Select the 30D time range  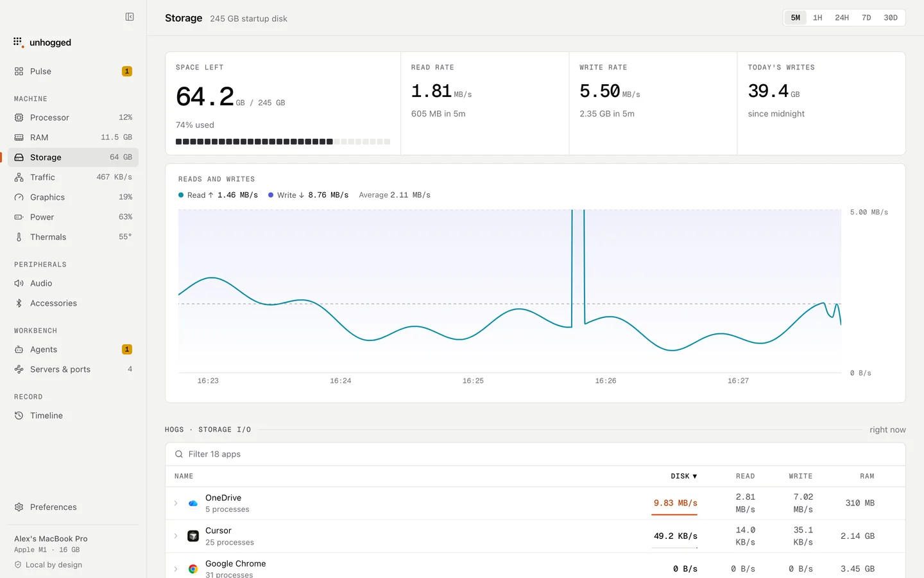(x=891, y=18)
